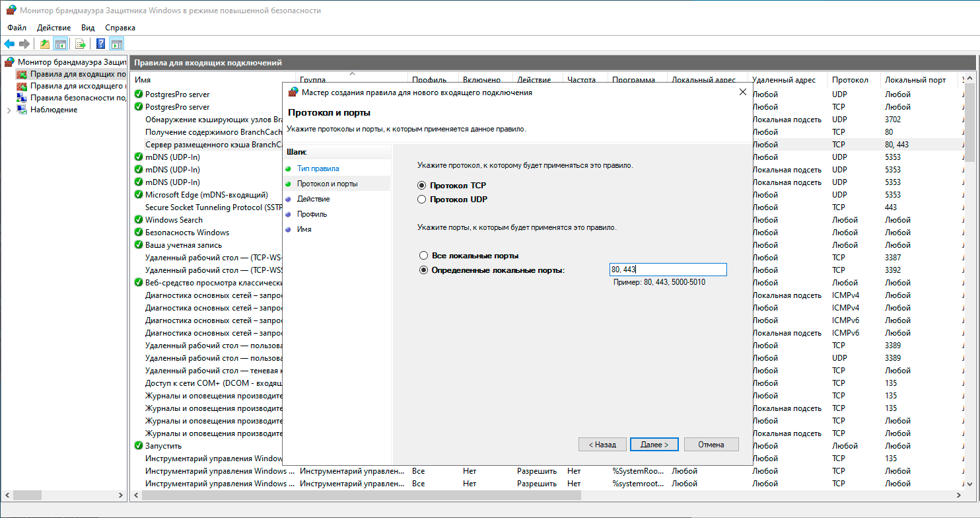Open the Действие menu
Screen dimensions: 980x518
(x=53, y=28)
